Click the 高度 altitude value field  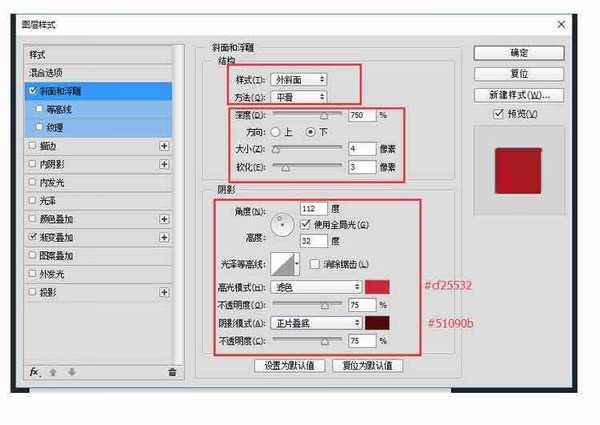pos(314,241)
